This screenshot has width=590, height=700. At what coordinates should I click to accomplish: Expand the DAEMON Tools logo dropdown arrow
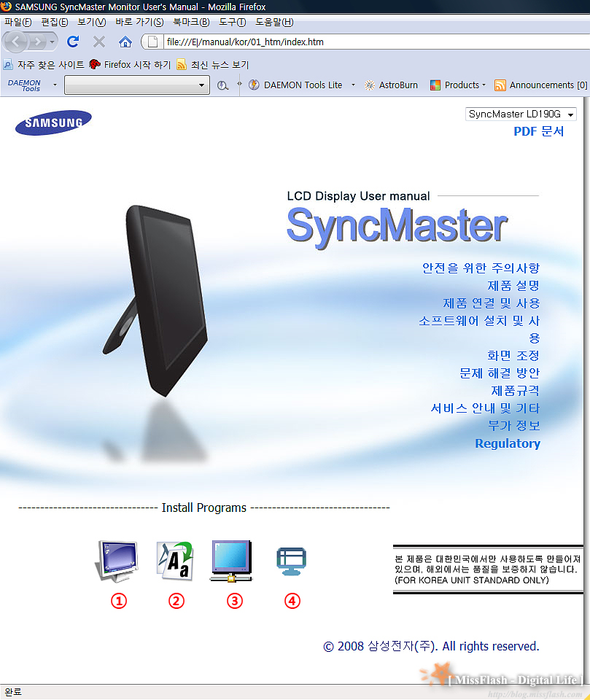click(x=55, y=85)
